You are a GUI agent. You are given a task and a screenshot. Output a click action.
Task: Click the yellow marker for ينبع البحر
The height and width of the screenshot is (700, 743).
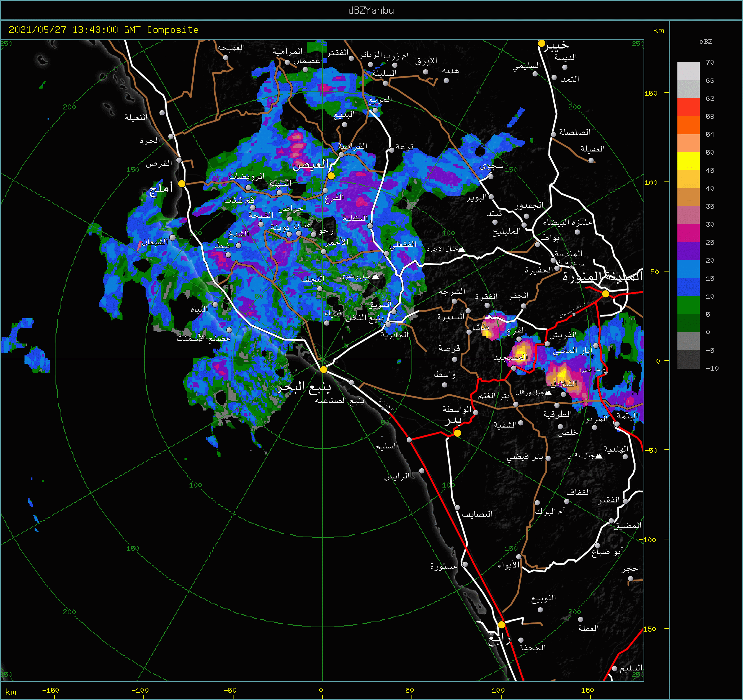tap(323, 369)
